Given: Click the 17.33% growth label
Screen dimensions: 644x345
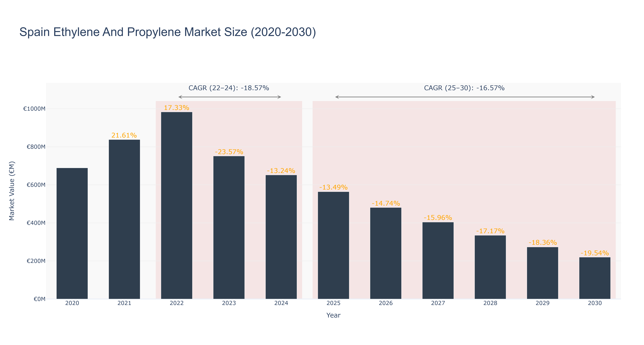Looking at the screenshot, I should coord(177,108).
